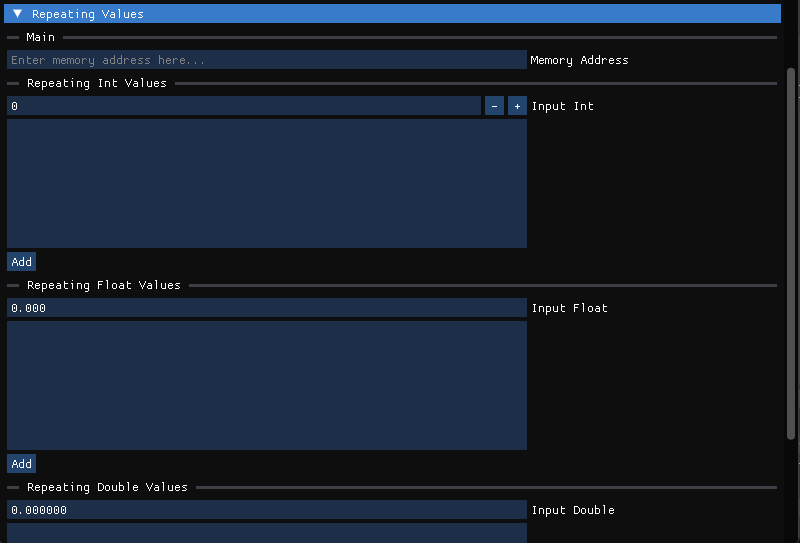The width and height of the screenshot is (800, 543).
Task: Click the Main section heading
Action: [x=41, y=37]
